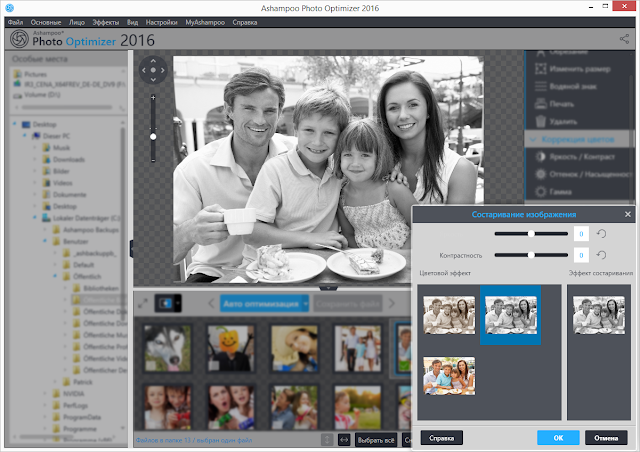Close the Состаривание изображения dialog

pyautogui.click(x=628, y=214)
